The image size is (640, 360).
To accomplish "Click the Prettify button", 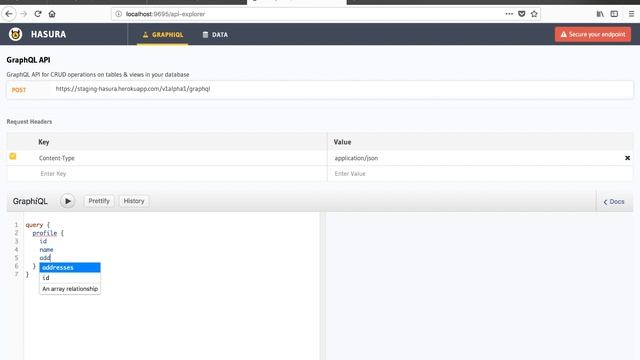I will click(x=99, y=201).
